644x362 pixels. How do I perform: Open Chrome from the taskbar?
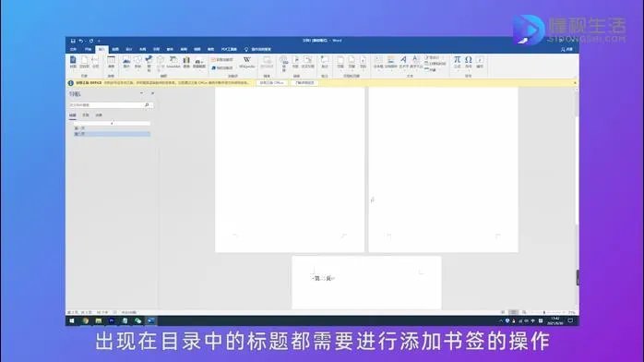[x=86, y=321]
